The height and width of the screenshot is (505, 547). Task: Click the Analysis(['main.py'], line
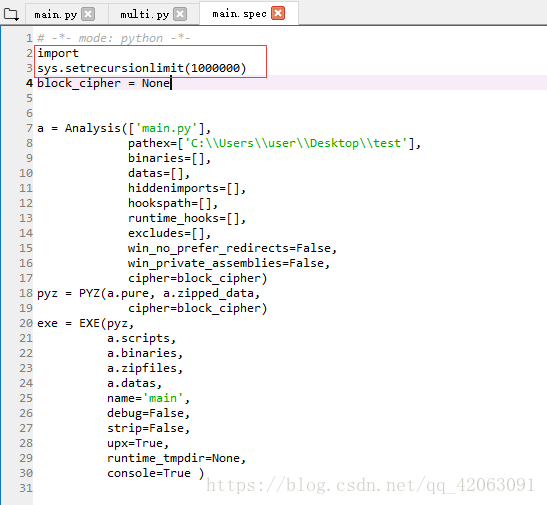(124, 128)
